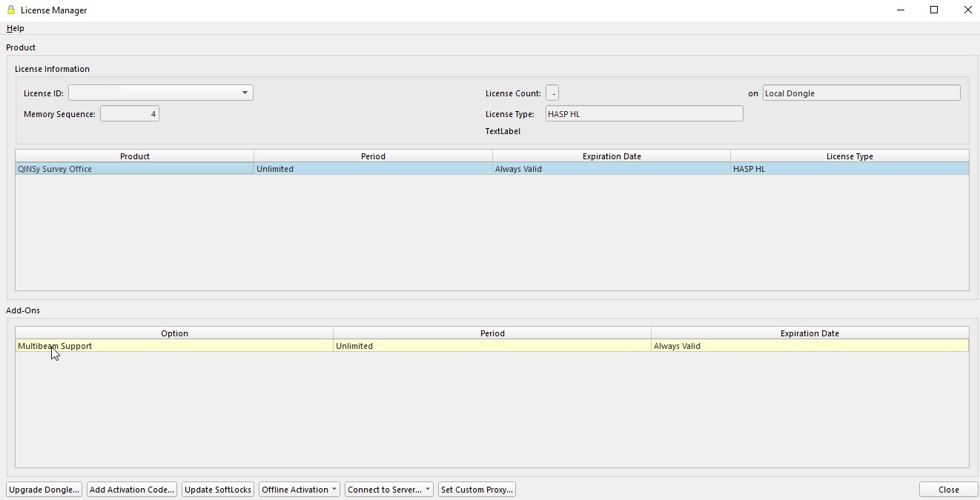The height and width of the screenshot is (500, 980).
Task: Select the Multibeam Support add-on row
Action: (x=174, y=346)
